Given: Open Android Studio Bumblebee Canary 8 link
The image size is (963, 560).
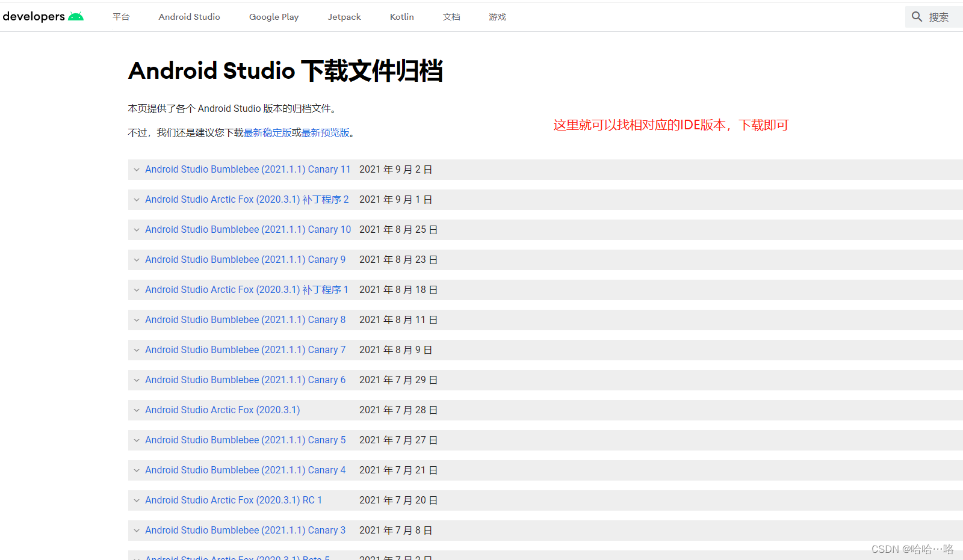Looking at the screenshot, I should [246, 320].
